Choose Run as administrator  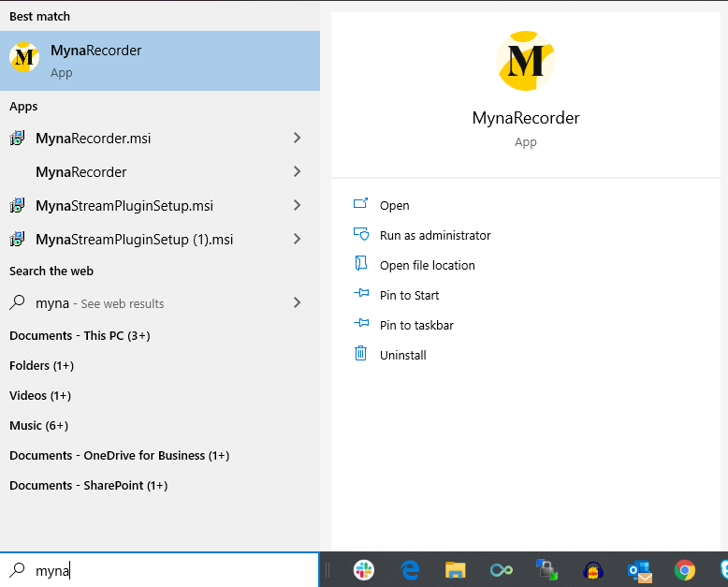(x=435, y=235)
